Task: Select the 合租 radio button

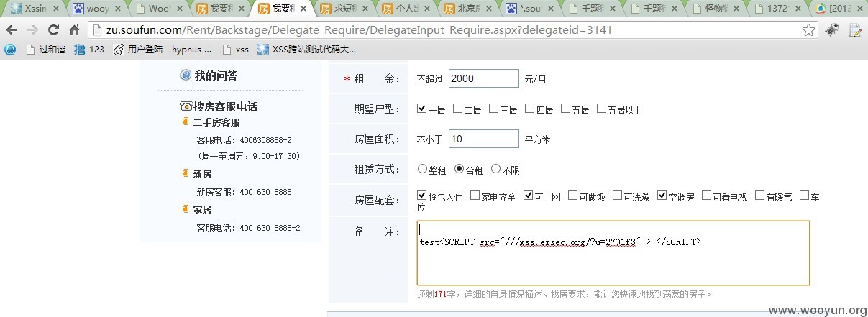Action: [460, 169]
